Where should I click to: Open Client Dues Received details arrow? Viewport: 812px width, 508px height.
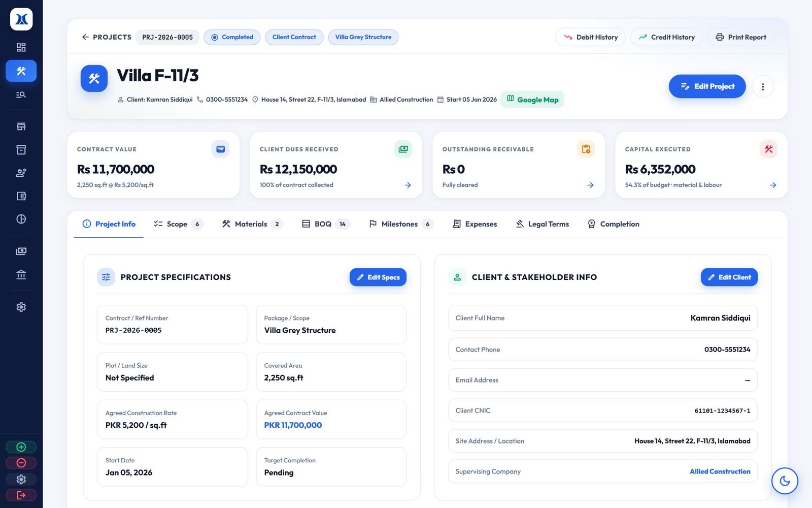[408, 185]
